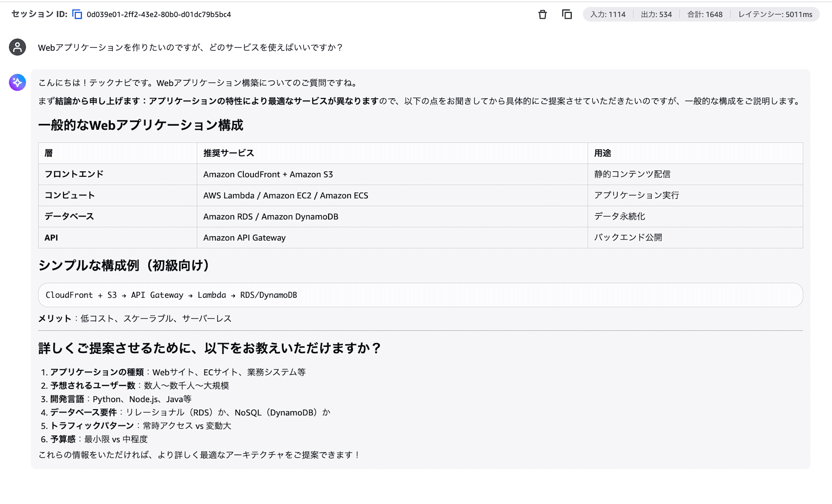This screenshot has height=504, width=832.
Task: Click the greeting line こんにちは！テックナビです
Action: (198, 83)
